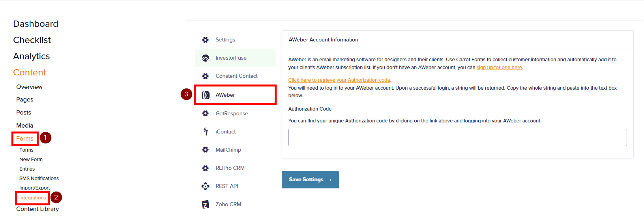This screenshot has height=218, width=644.
Task: Click the AWeber wave icon
Action: click(206, 95)
